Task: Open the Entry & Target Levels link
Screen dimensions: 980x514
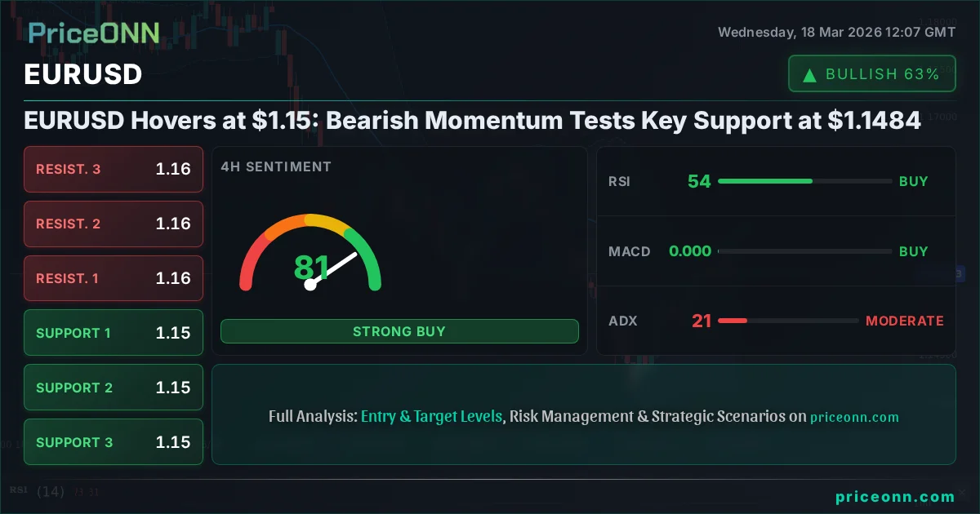Action: 431,416
